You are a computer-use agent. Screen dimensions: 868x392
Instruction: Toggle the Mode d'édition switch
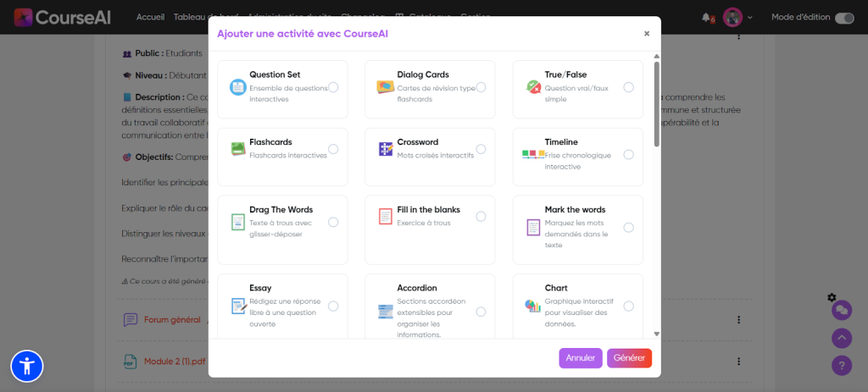pos(844,18)
